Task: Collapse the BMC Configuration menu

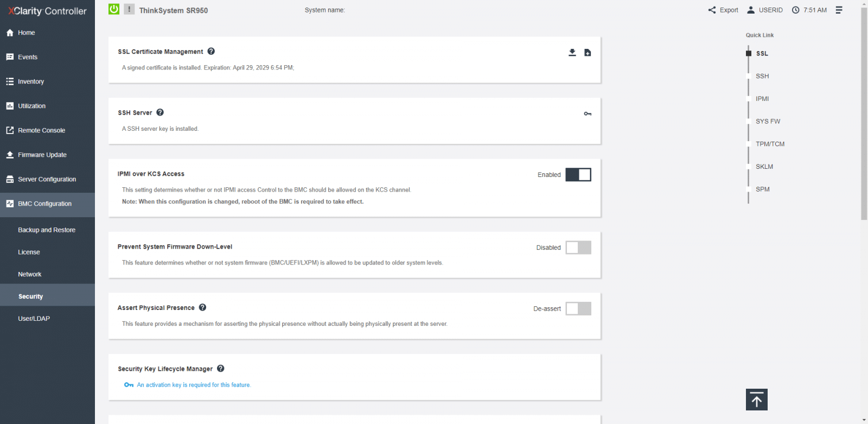Action: click(47, 204)
